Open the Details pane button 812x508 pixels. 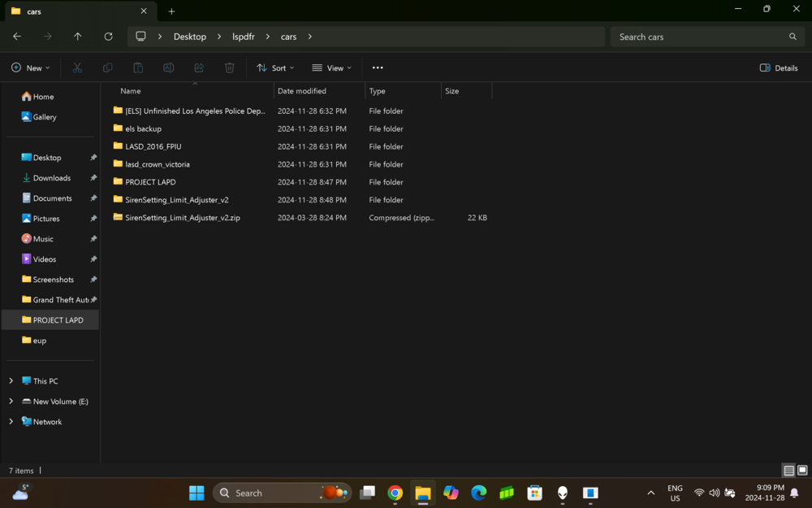[777, 67]
